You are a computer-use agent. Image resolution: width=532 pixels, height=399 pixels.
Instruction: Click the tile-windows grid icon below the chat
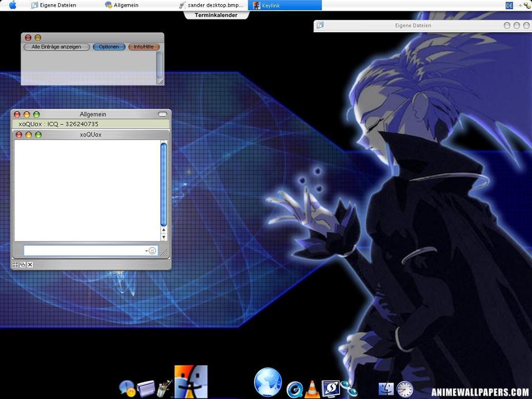15,265
